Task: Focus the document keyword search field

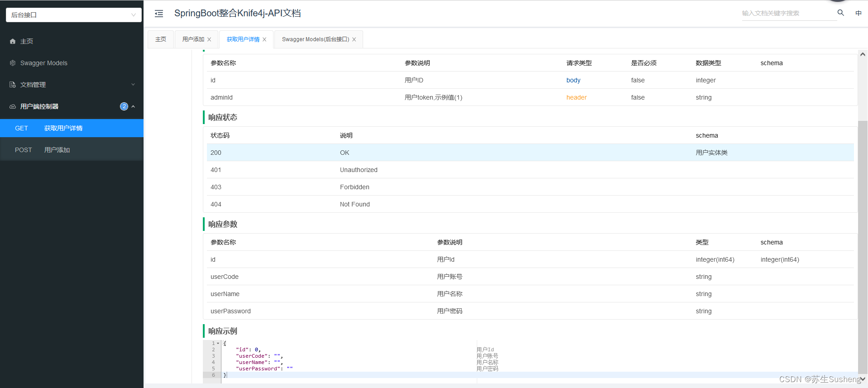Action: pyautogui.click(x=788, y=13)
